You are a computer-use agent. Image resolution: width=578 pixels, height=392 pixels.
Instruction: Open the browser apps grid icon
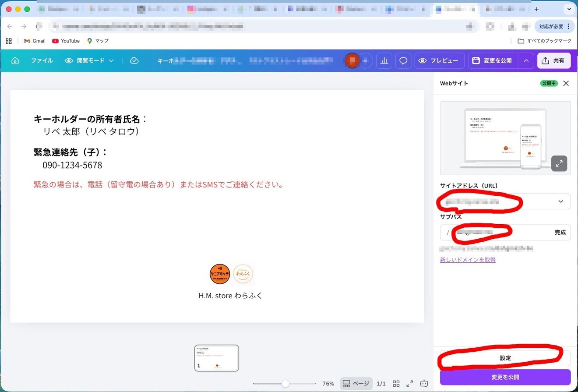pos(9,41)
